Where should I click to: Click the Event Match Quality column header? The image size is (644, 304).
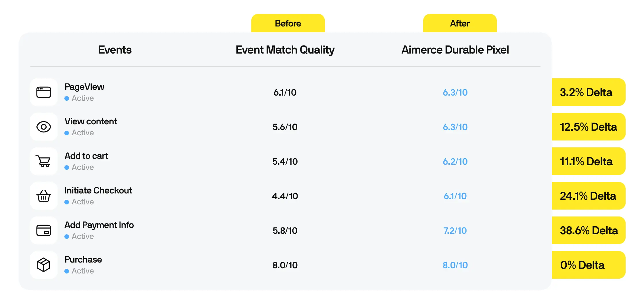[285, 50]
